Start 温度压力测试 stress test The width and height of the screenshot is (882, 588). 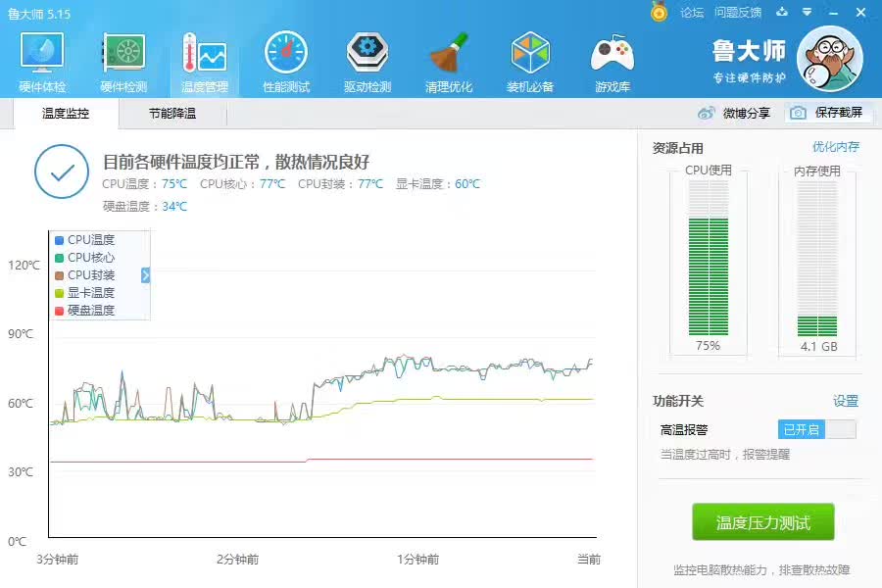click(763, 522)
